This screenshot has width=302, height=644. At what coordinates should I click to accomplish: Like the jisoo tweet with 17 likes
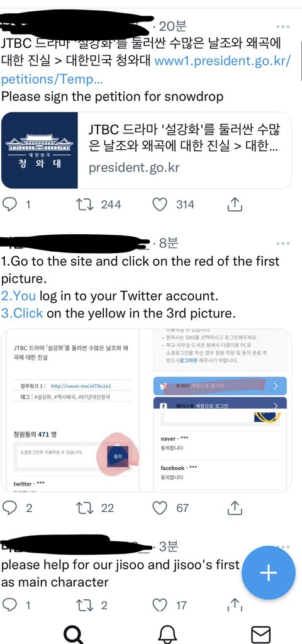(160, 605)
